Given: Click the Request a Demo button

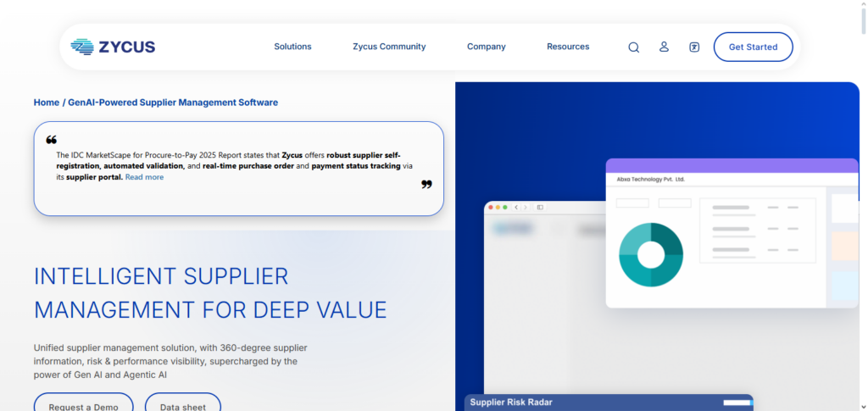Looking at the screenshot, I should pos(83,406).
